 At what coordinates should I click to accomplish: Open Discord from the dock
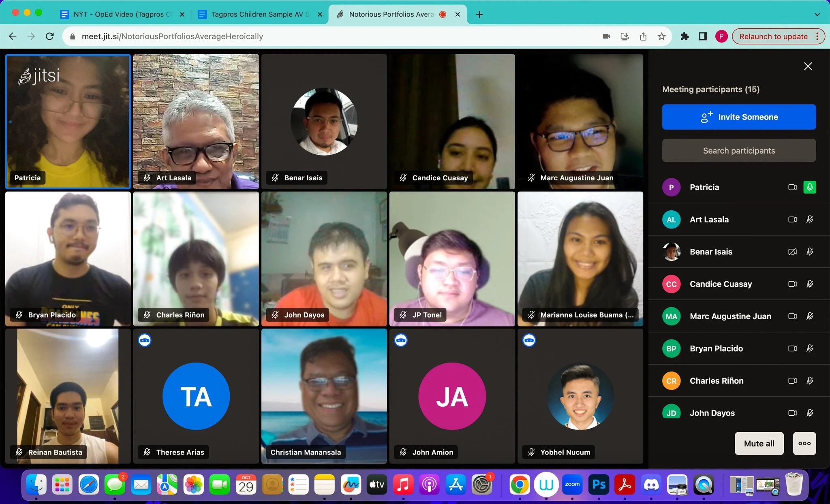click(x=651, y=485)
